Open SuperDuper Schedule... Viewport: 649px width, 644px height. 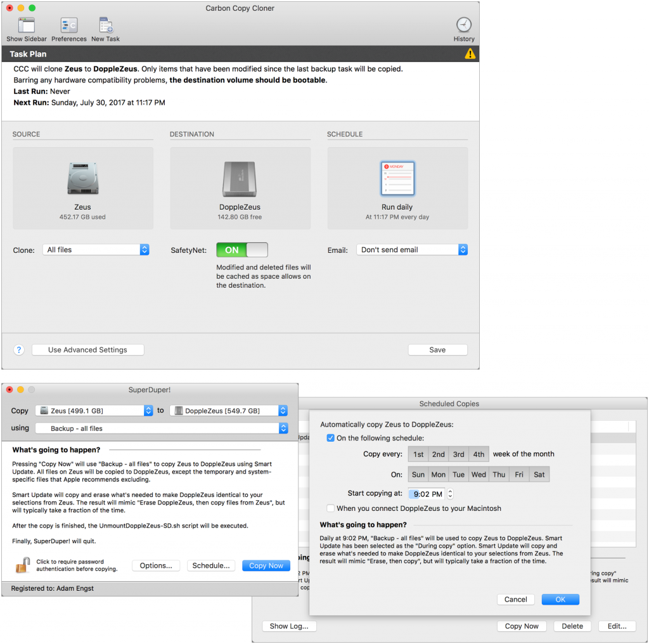pos(211,565)
